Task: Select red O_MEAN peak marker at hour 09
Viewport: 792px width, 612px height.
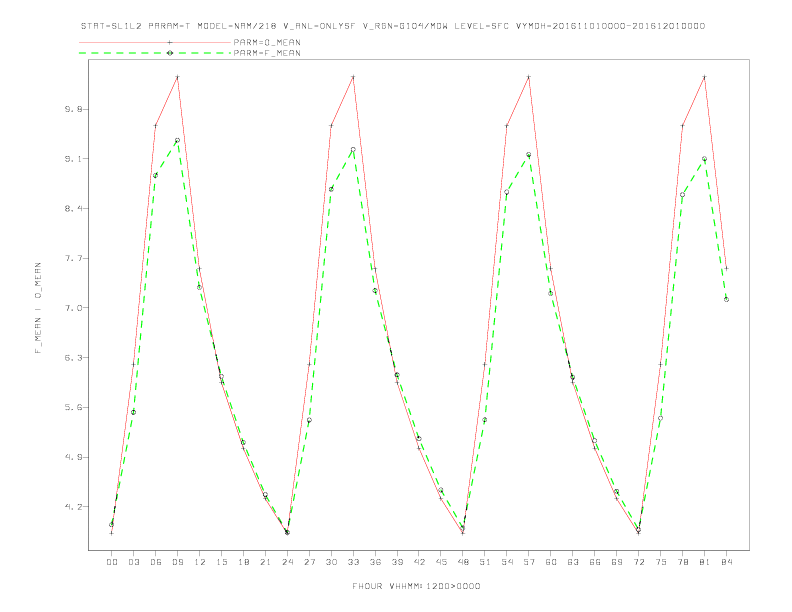Action: pos(177,77)
